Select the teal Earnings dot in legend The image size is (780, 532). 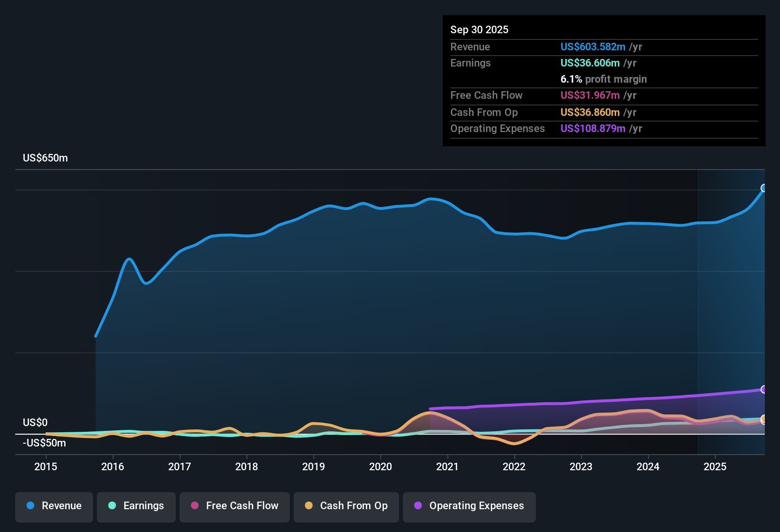click(x=112, y=506)
